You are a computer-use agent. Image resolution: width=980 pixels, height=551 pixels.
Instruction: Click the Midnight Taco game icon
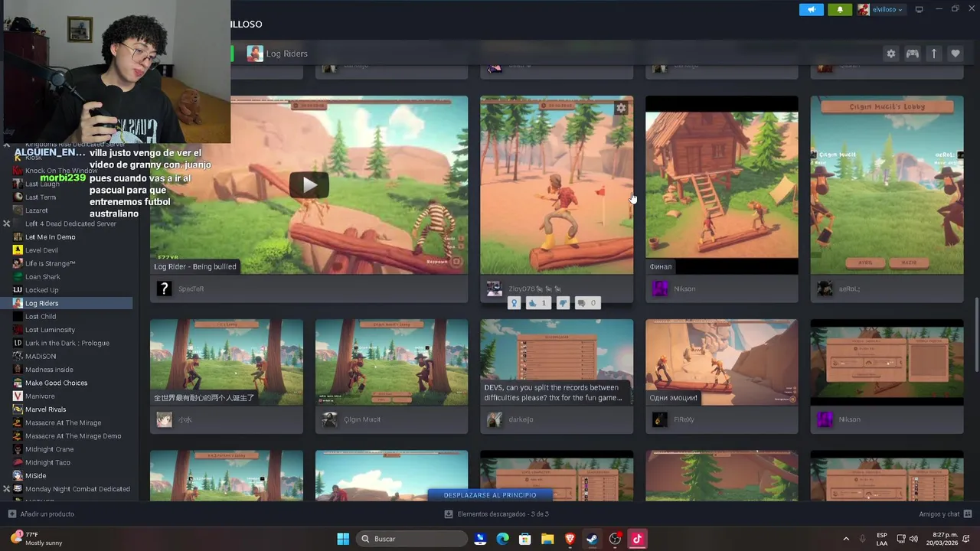coord(18,462)
